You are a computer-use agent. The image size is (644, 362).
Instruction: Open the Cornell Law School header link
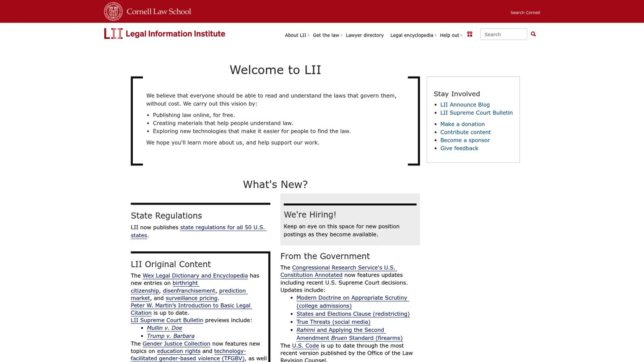coord(159,11)
